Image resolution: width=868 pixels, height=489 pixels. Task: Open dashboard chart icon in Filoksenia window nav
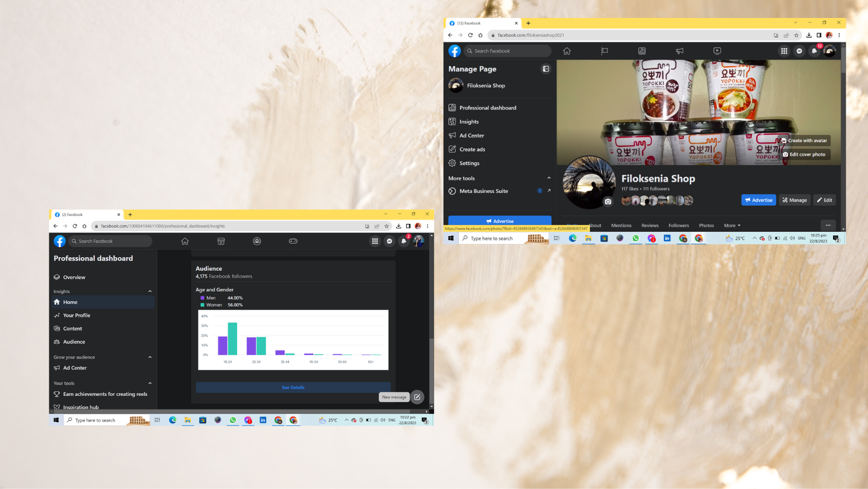642,51
